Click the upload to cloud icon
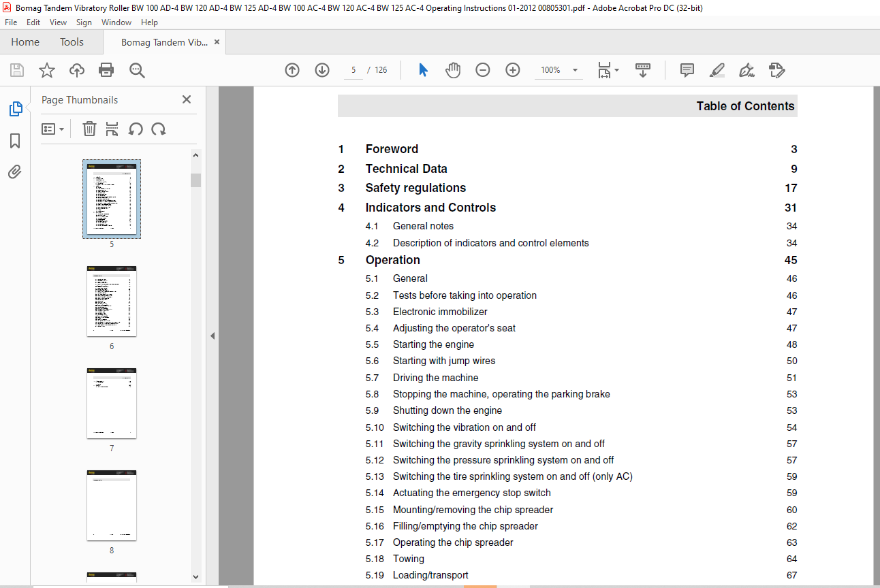 (x=77, y=70)
